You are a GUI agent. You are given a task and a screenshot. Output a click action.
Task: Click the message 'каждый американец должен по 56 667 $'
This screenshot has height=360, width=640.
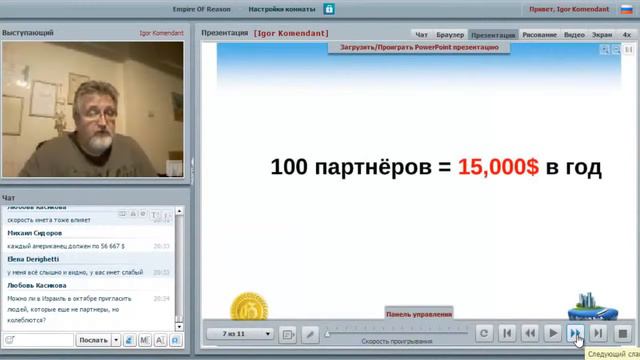[66, 246]
